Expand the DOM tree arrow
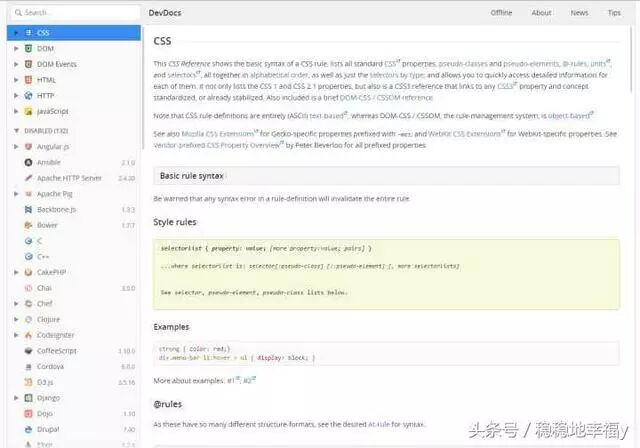The height and width of the screenshot is (448, 640). [16, 49]
